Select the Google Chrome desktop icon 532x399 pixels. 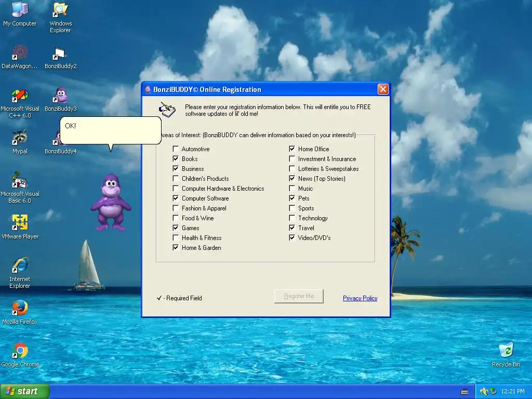[20, 355]
